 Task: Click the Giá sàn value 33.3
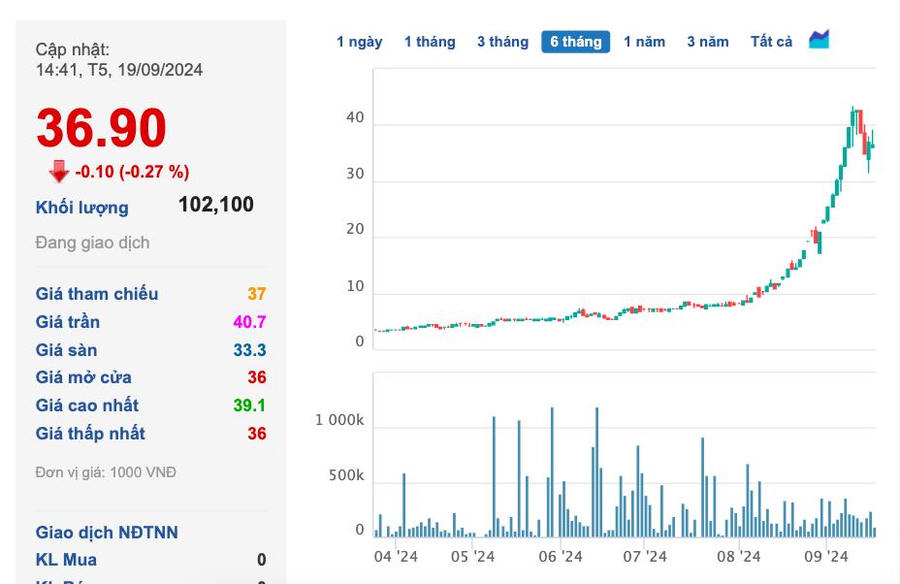pyautogui.click(x=250, y=350)
